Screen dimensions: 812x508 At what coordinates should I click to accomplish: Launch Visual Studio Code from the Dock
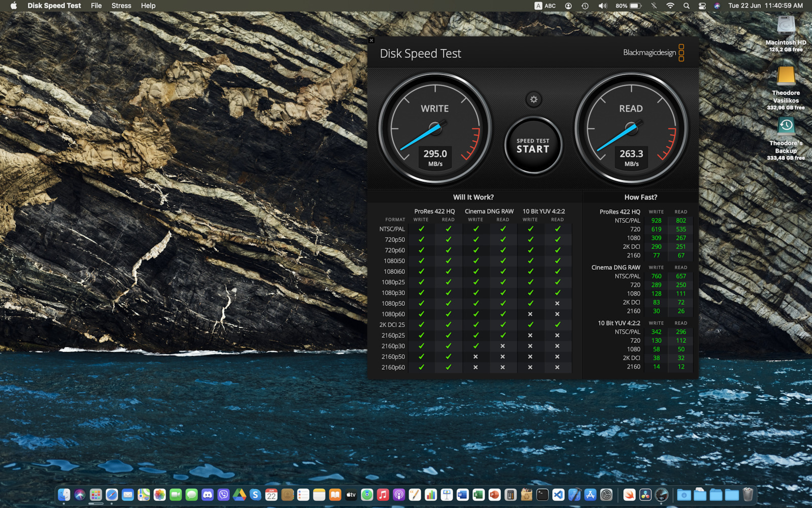tap(558, 494)
